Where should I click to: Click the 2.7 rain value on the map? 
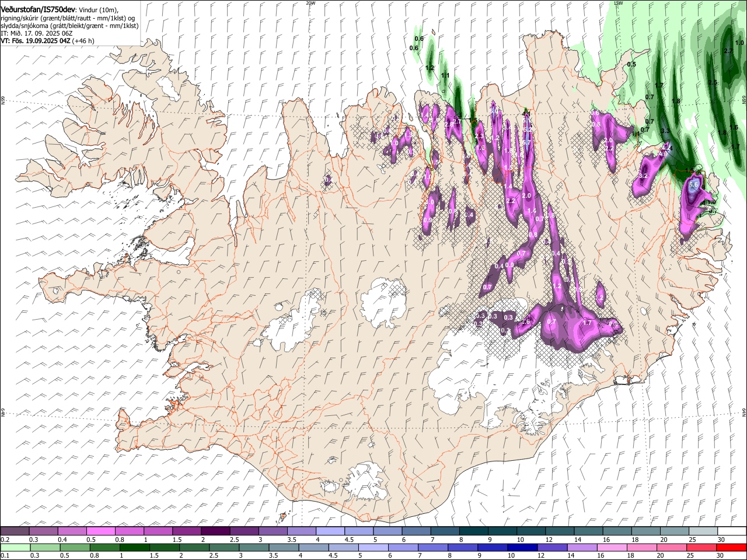[728, 51]
